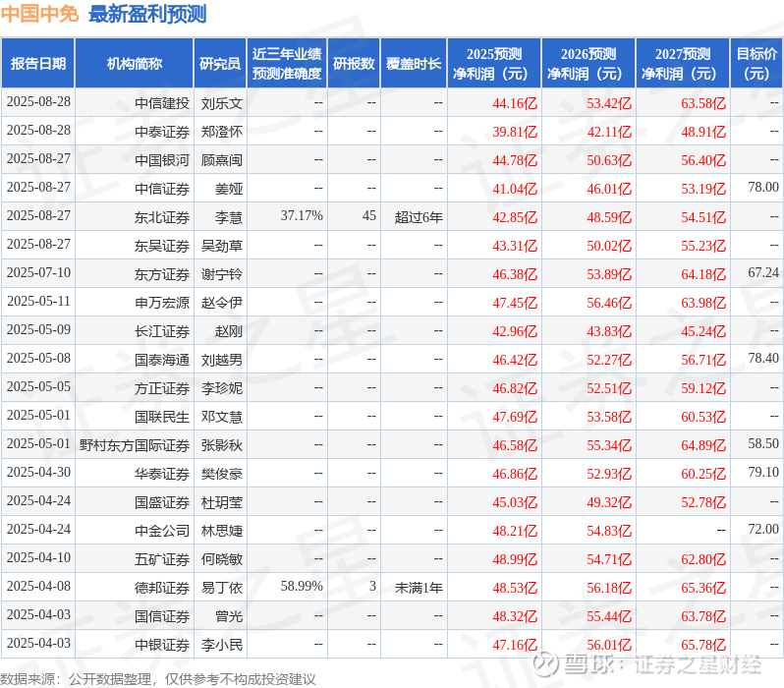Click the 58.99% accuracy value
This screenshot has height=688, width=784.
coord(302,587)
